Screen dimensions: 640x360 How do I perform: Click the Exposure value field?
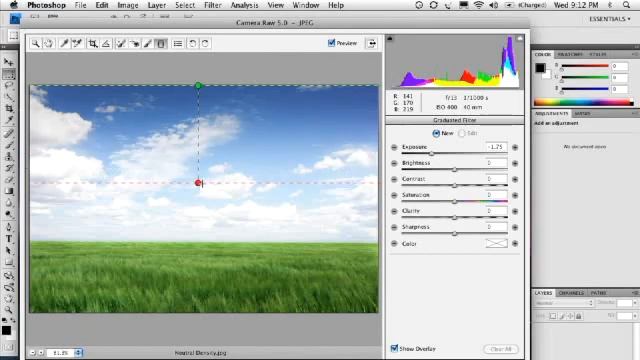tap(496, 147)
